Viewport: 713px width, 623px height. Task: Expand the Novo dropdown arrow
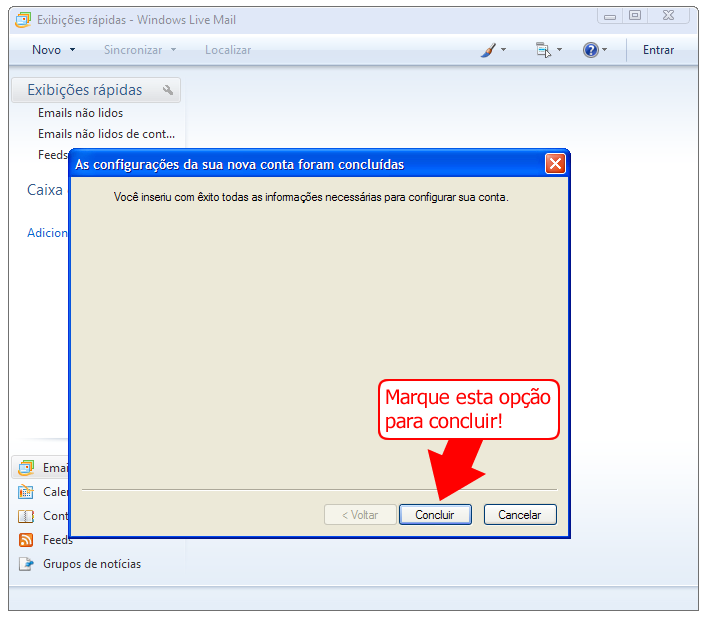point(72,50)
